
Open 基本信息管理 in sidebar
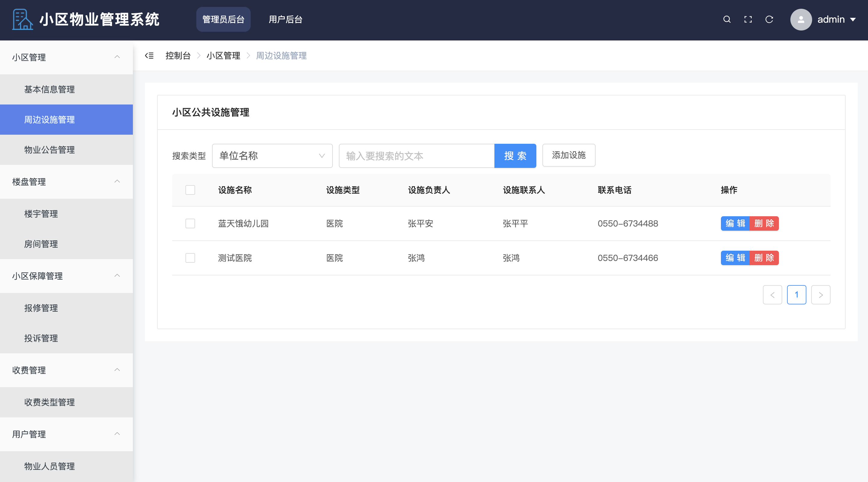(x=66, y=89)
